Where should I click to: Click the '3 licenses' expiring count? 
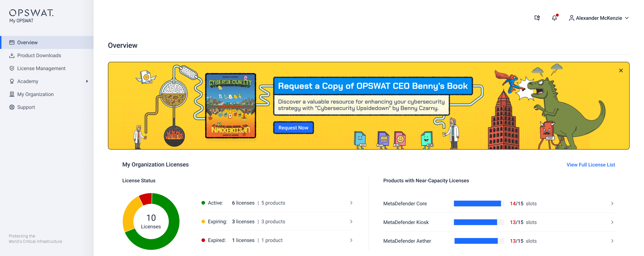pyautogui.click(x=243, y=221)
